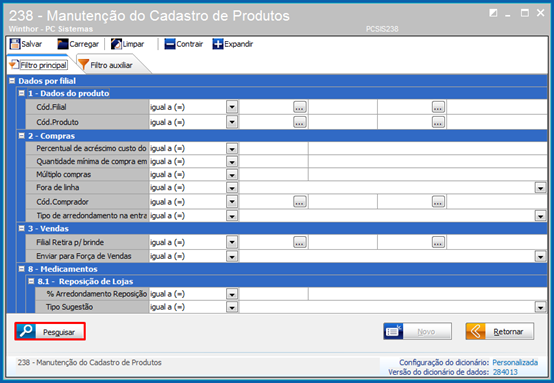Click second lookup button for Cód.Filial

[438, 107]
